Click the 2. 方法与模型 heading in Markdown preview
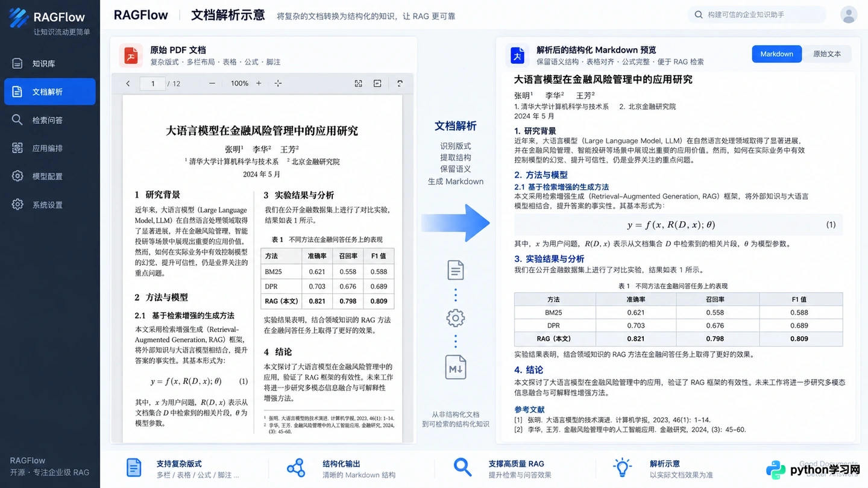This screenshot has height=488, width=868. pos(541,175)
